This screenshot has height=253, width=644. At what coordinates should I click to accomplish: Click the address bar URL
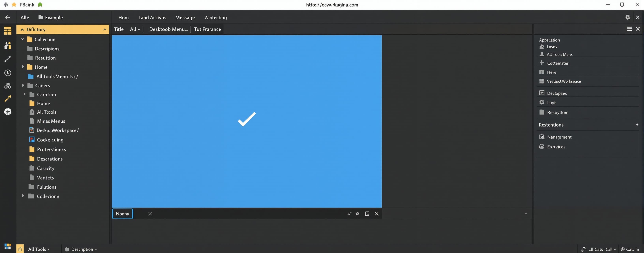(x=332, y=5)
